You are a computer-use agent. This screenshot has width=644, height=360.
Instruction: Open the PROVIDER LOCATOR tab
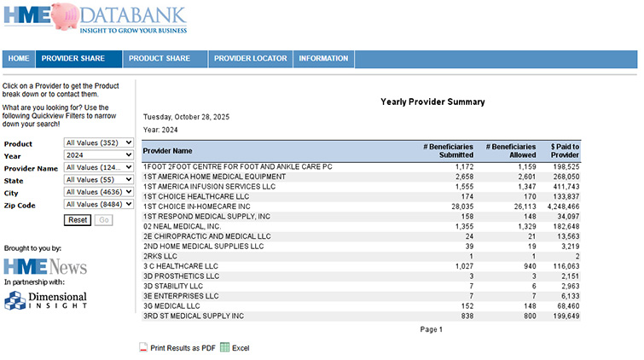pos(251,59)
